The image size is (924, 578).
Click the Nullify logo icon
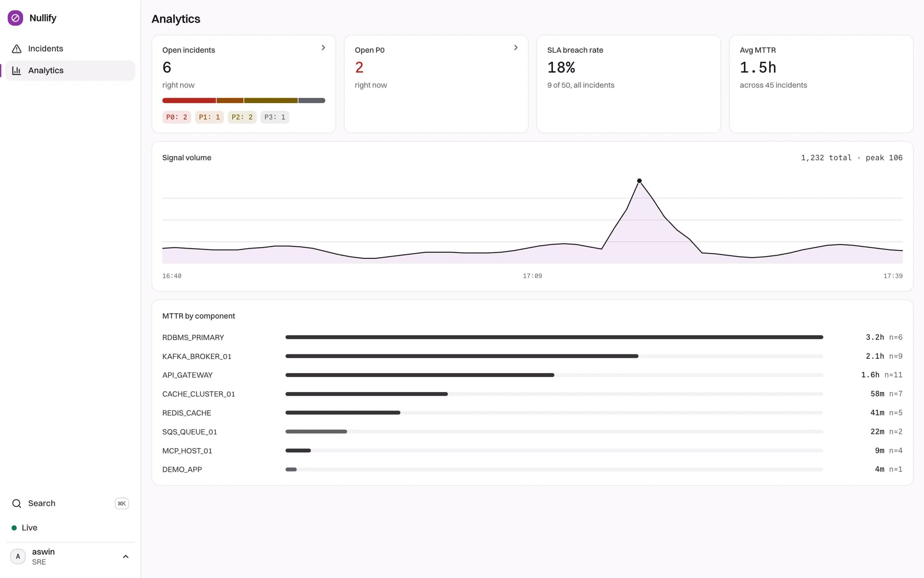coord(16,18)
